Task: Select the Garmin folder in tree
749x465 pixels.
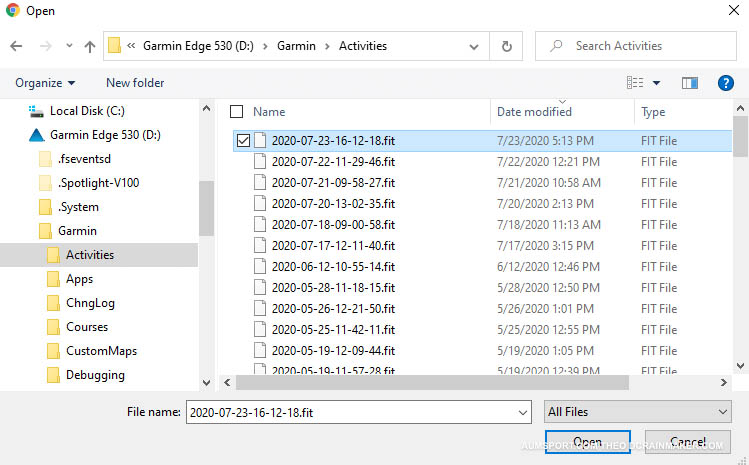Action: [x=77, y=231]
